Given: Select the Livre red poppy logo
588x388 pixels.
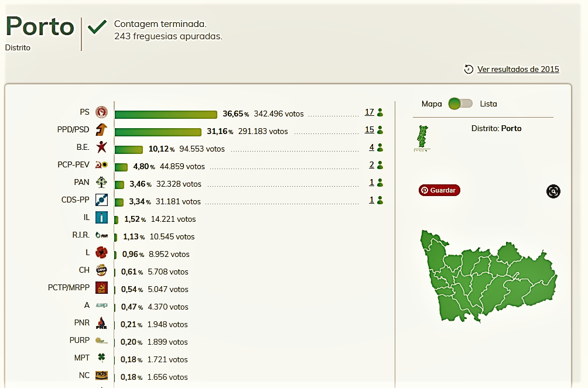Looking at the screenshot, I should [x=101, y=253].
